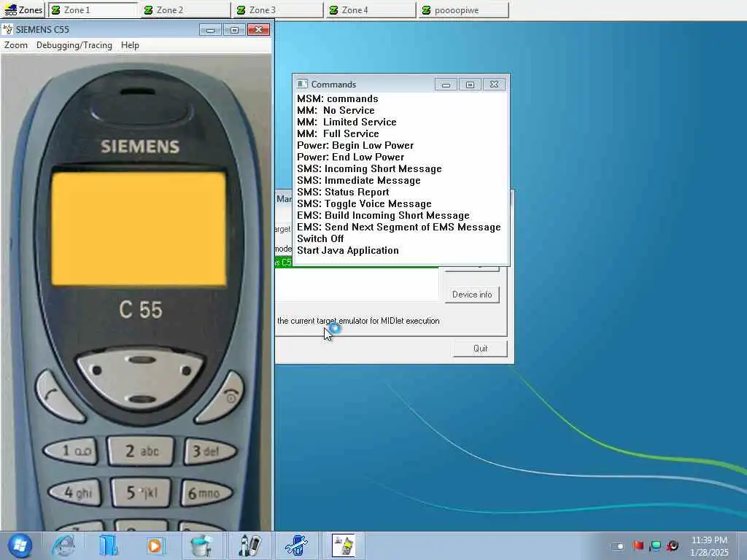Maximize the Commands window
747x560 pixels.
pyautogui.click(x=470, y=85)
